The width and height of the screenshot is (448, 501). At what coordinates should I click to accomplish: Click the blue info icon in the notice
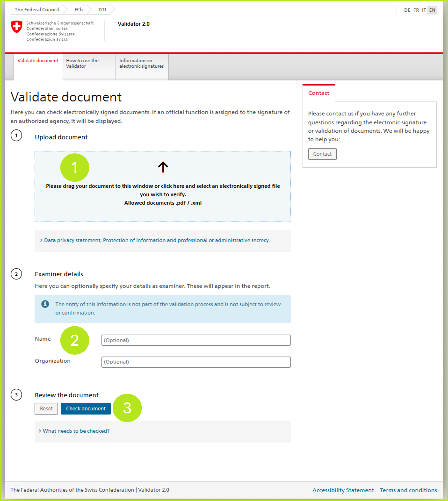(45, 304)
